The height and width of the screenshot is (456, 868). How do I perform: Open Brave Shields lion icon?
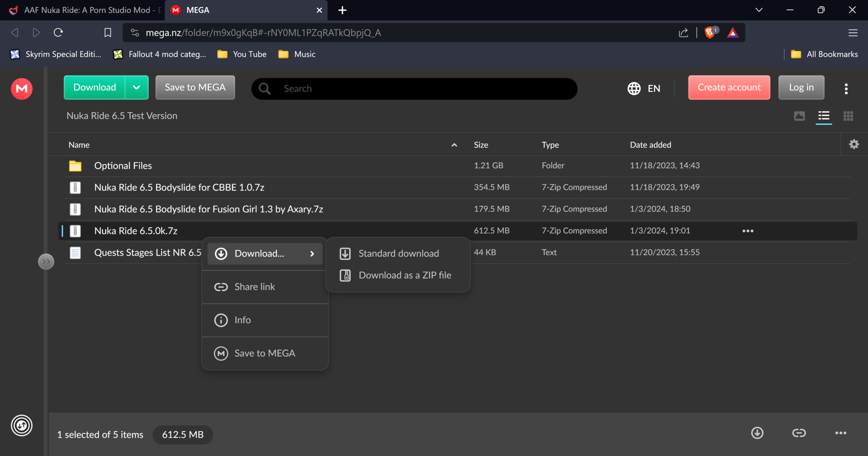click(x=710, y=33)
